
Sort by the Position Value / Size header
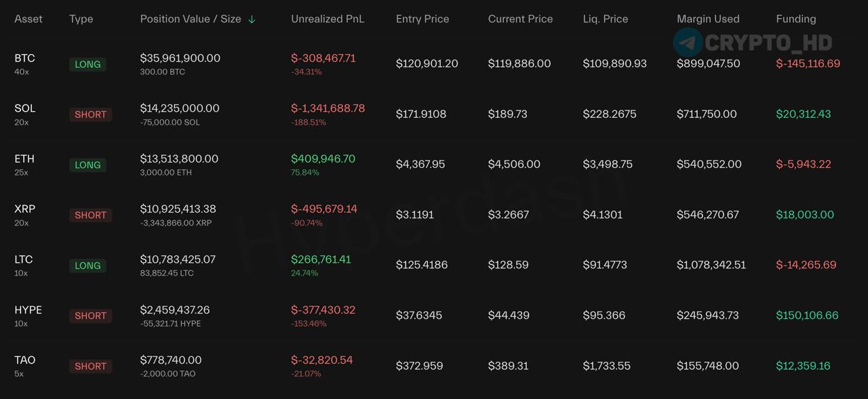coord(191,19)
